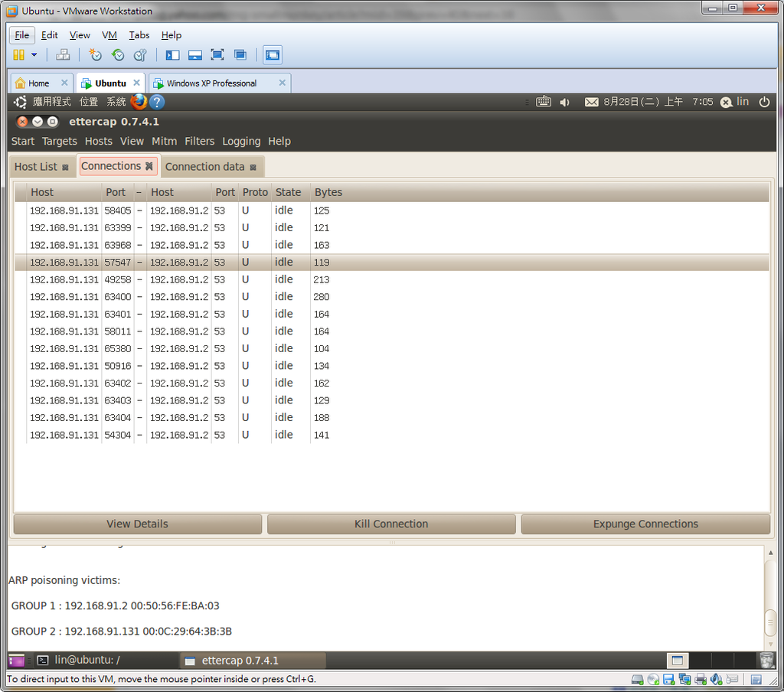
Task: Click the ettercap 0.7.4.1 taskbar item
Action: [253, 660]
